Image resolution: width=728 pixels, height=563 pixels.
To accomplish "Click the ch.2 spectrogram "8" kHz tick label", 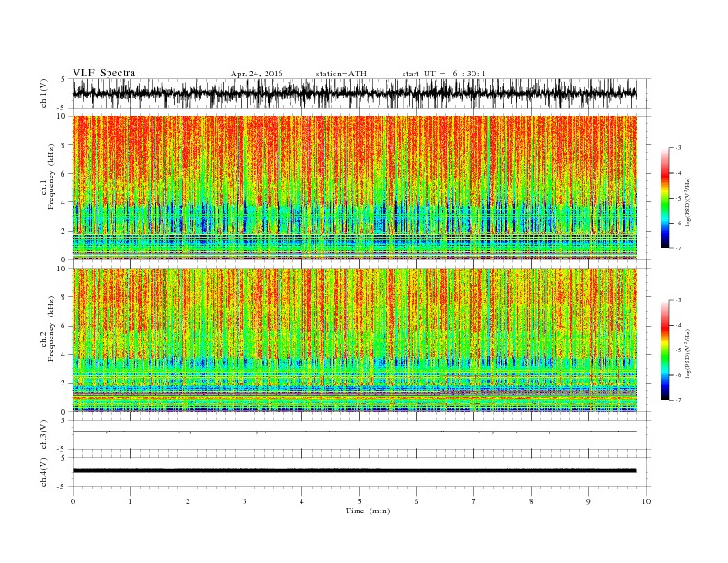I will click(63, 297).
